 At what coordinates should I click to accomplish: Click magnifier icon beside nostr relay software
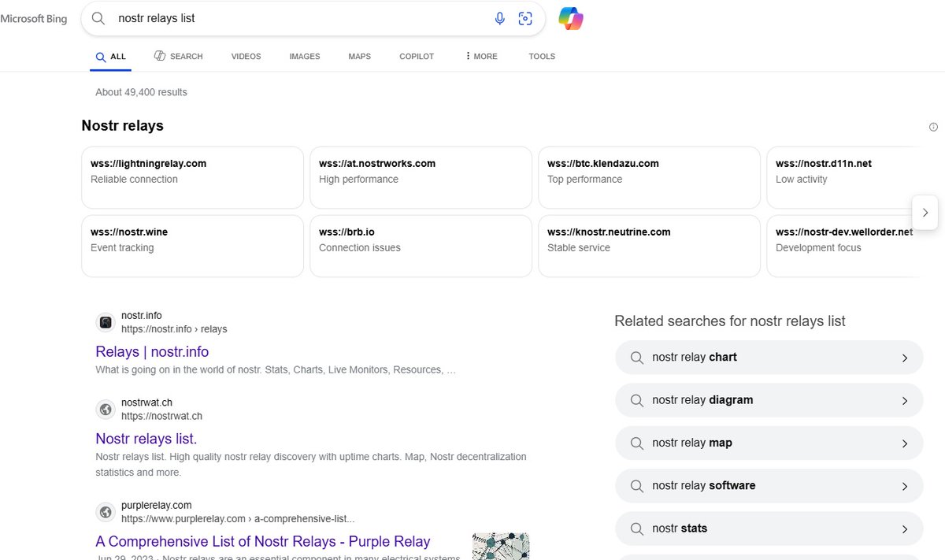coord(637,486)
